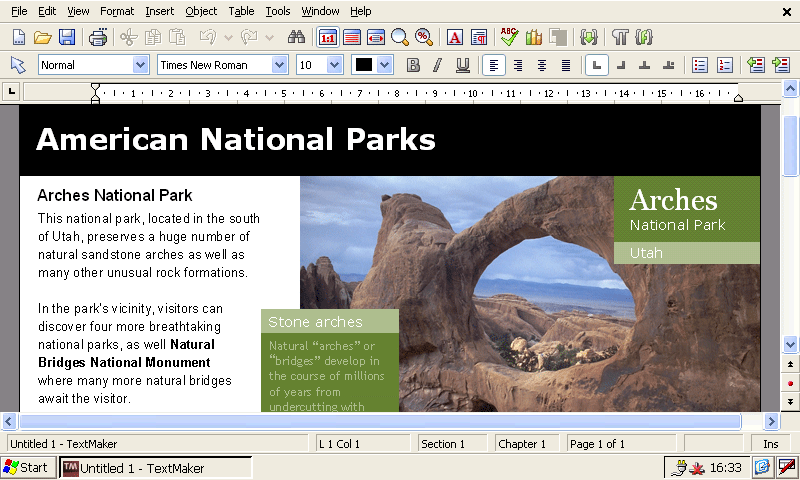This screenshot has width=800, height=480.
Task: Click the black font color swatch
Action: (x=364, y=65)
